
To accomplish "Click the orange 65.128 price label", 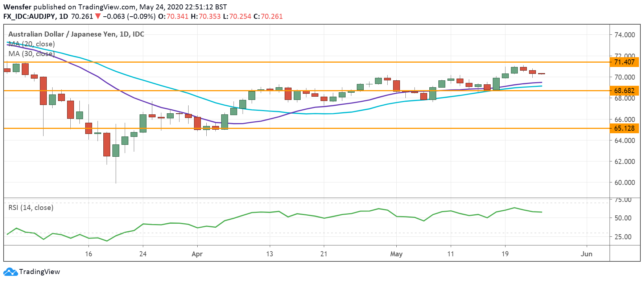I will pos(624,128).
